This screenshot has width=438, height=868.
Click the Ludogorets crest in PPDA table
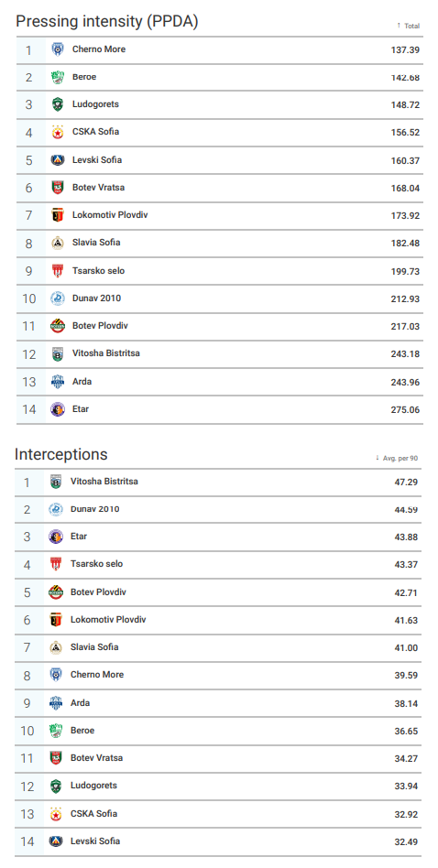click(x=58, y=104)
